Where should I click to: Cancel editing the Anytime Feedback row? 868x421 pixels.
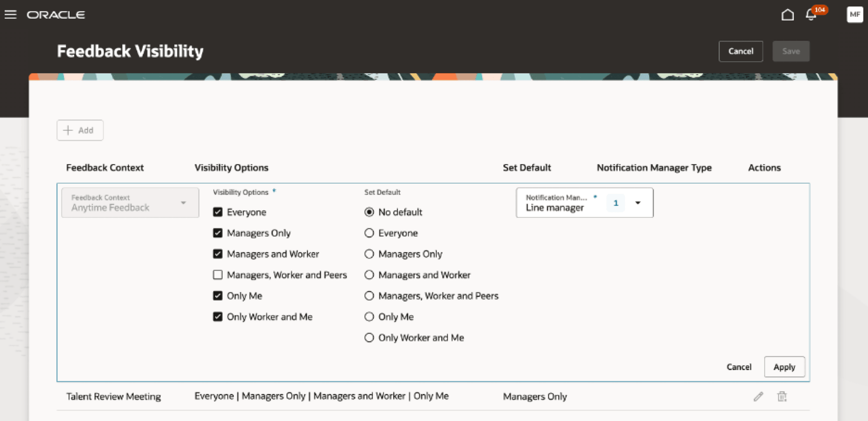739,367
